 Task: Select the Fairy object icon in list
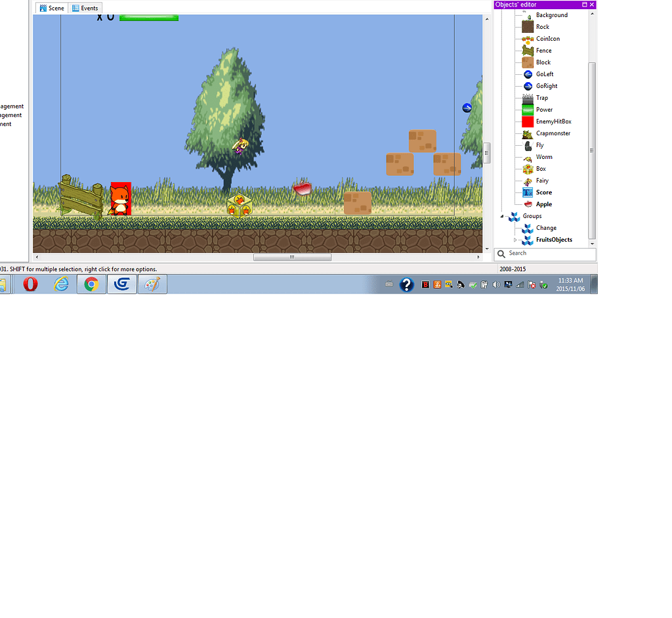click(528, 181)
